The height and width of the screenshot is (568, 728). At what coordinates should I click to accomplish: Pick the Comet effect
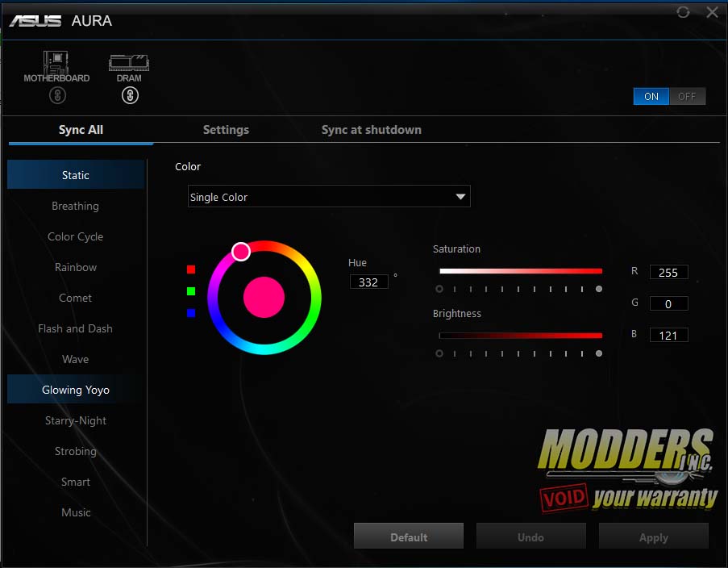76,298
